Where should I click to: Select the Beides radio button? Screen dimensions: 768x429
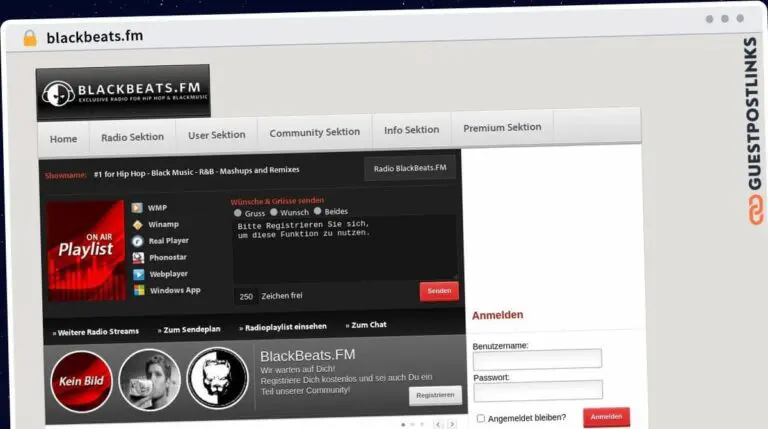(x=317, y=211)
